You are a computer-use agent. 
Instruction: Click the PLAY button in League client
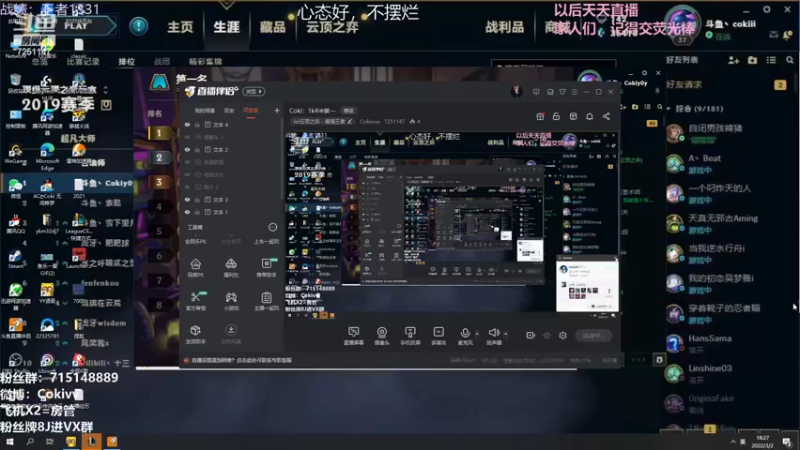coord(77,26)
